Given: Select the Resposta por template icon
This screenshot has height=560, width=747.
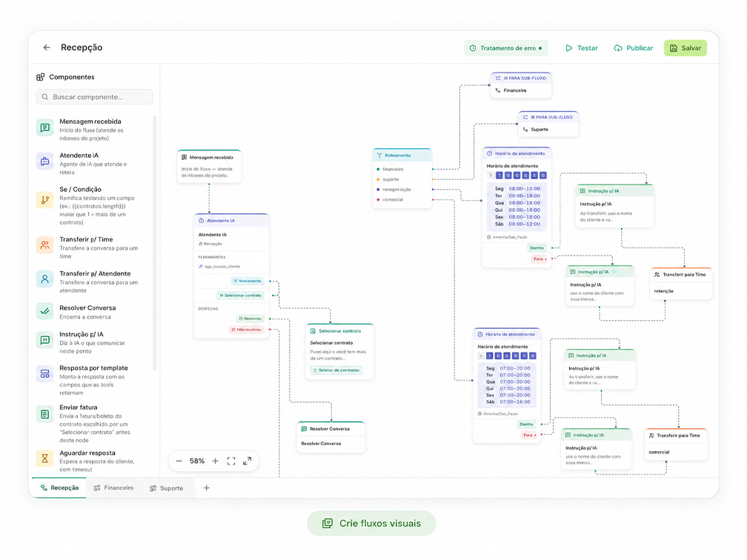Looking at the screenshot, I should 44,374.
